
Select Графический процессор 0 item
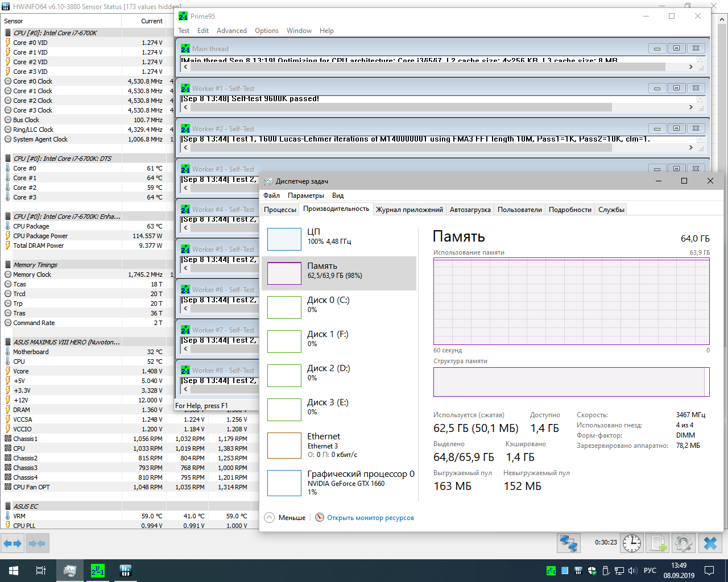339,483
